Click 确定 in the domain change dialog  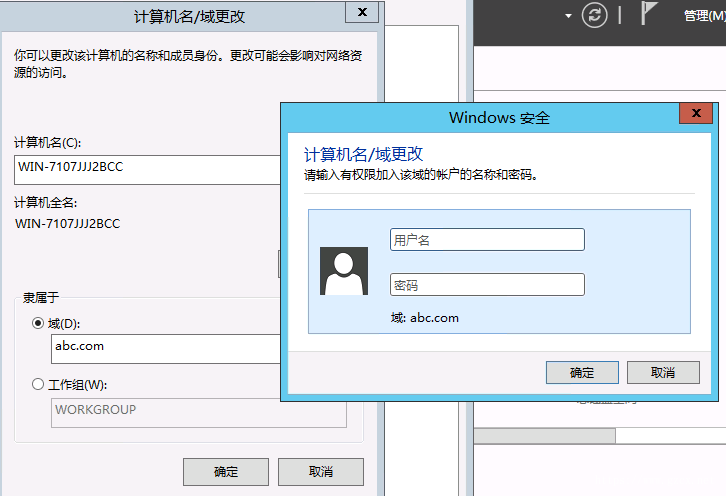(x=226, y=472)
